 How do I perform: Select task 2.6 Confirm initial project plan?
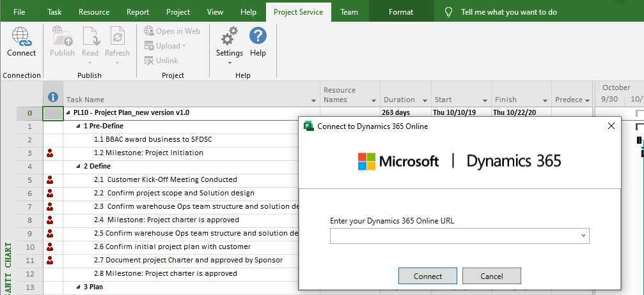pyautogui.click(x=172, y=246)
